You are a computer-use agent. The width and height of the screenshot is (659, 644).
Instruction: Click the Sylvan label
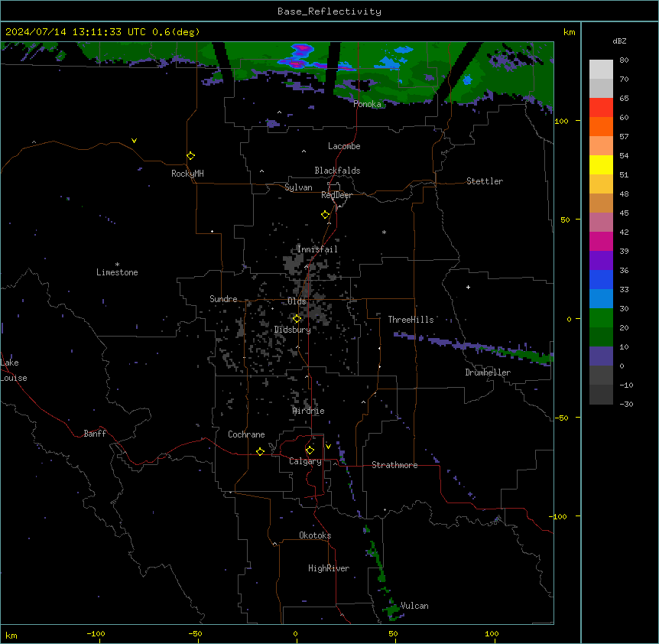(x=298, y=187)
